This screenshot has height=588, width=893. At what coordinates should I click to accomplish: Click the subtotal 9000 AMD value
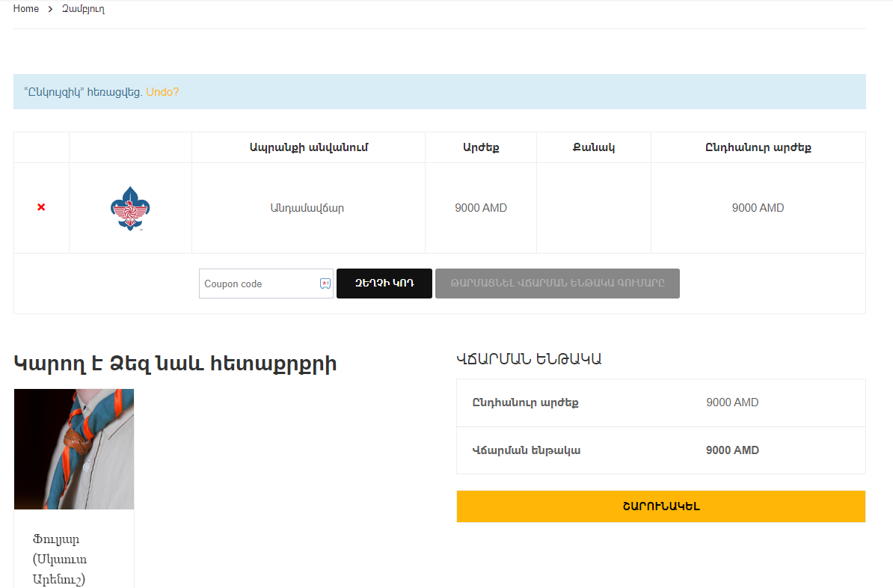732,402
